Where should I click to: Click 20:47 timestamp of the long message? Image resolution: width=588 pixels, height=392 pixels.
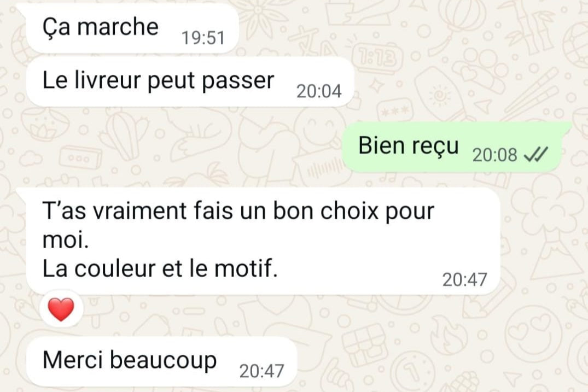point(464,279)
